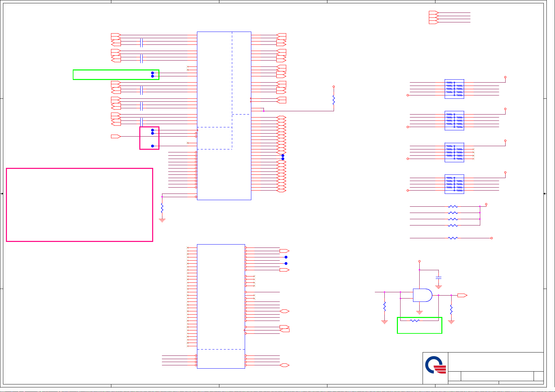555x392 pixels.
Task: Select the output port right of the AND gate
Action: 462,295
